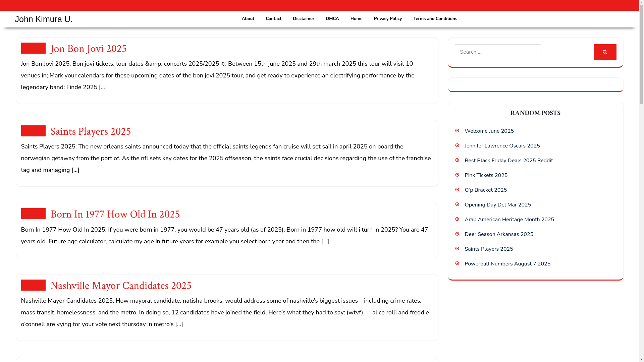This screenshot has height=362, width=644.
Task: Open Welcome June 2025 random post
Action: click(489, 131)
